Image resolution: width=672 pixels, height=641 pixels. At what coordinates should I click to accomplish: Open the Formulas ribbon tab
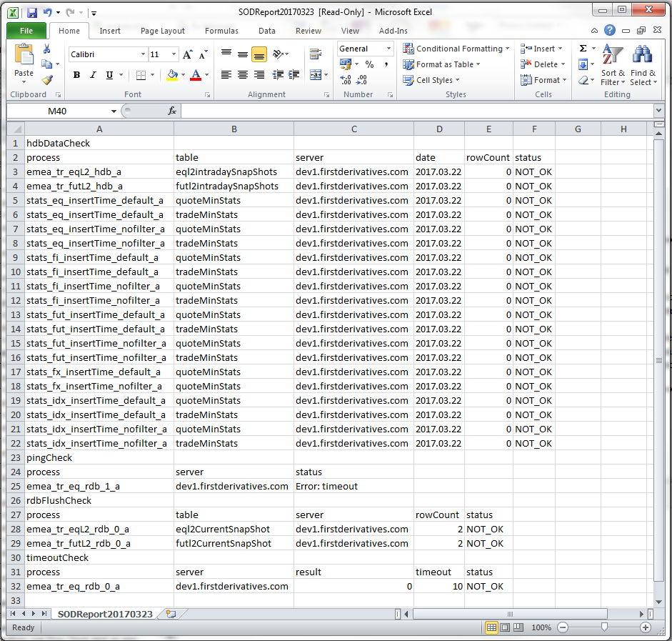click(221, 31)
